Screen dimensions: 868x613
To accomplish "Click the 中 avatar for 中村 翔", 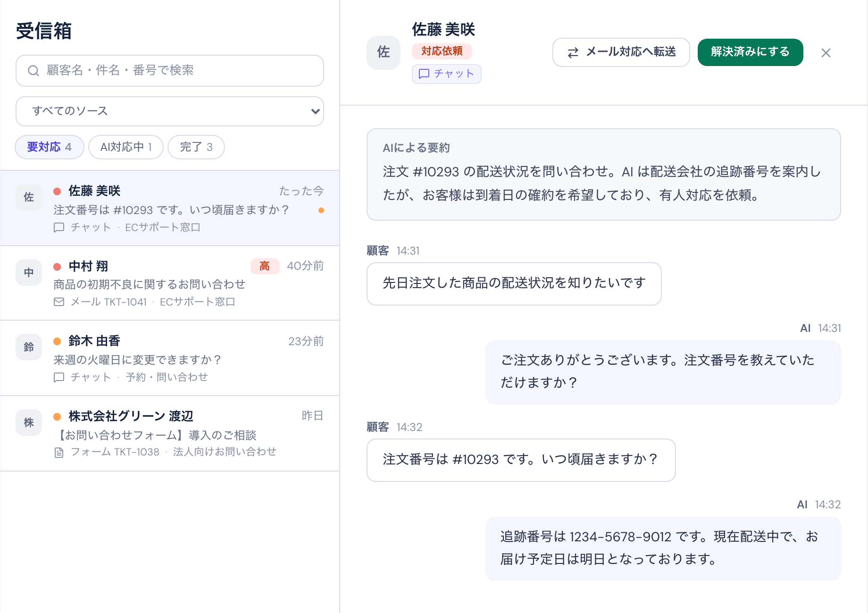I will (29, 273).
